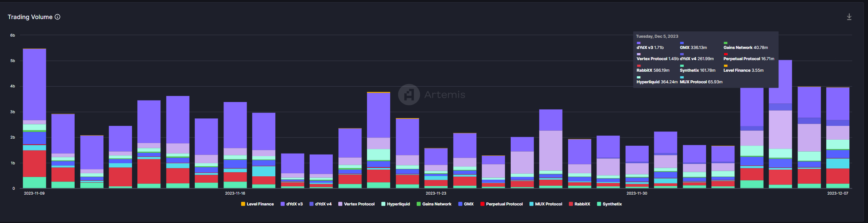Image resolution: width=868 pixels, height=223 pixels.
Task: Click the 4b y-axis label
Action: click(x=13, y=86)
